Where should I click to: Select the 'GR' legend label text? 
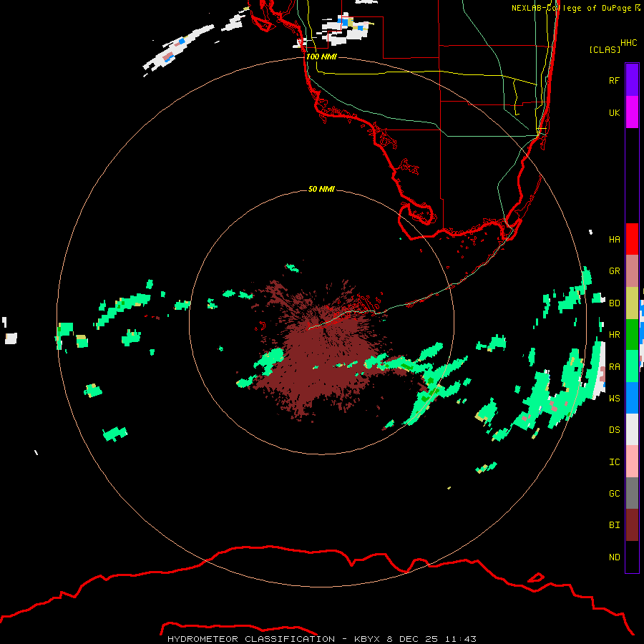click(614, 271)
